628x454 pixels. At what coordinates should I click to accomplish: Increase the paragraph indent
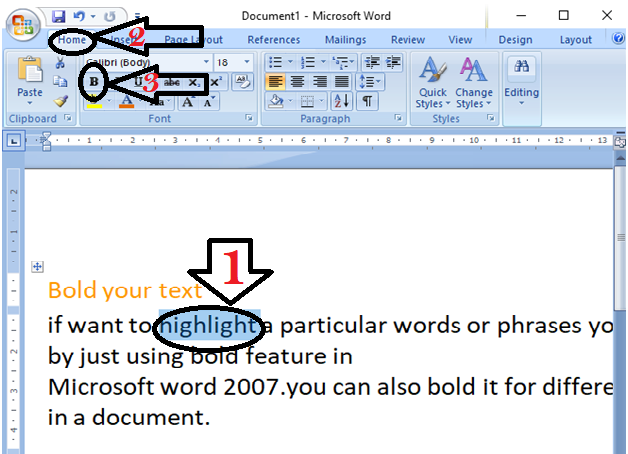tap(393, 62)
